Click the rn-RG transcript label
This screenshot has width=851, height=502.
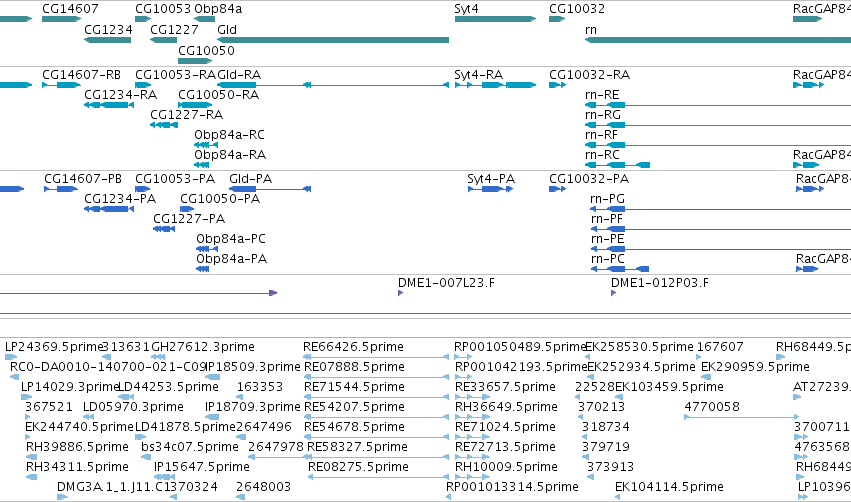[x=603, y=115]
